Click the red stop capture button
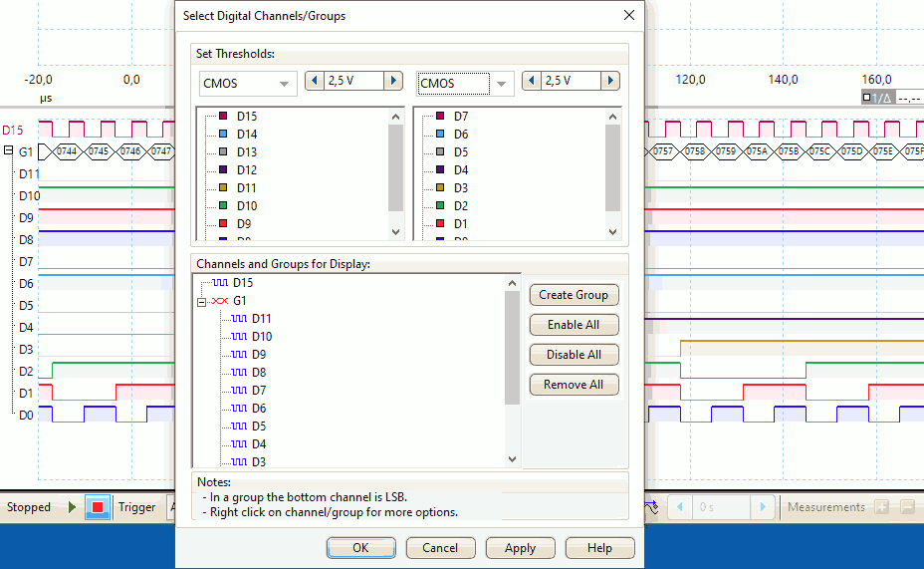Viewport: 924px width, 569px height. 98,507
